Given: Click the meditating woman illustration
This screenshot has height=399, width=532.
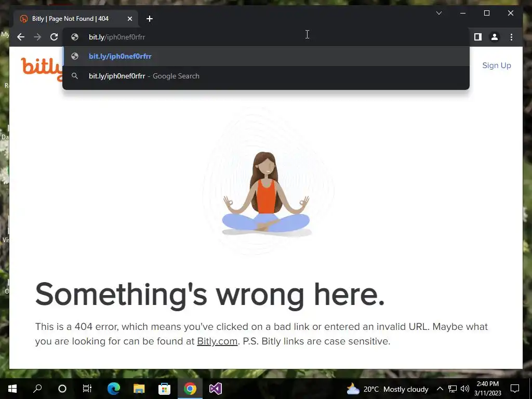Looking at the screenshot, I should click(266, 194).
